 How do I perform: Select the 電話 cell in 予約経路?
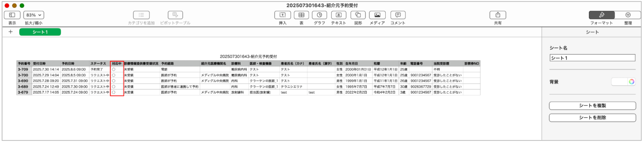point(180,69)
